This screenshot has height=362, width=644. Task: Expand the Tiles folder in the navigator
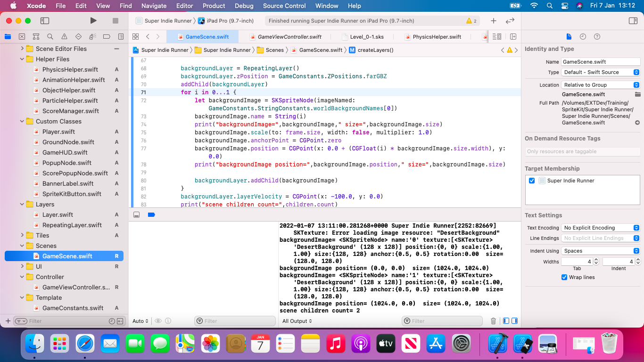click(22, 235)
